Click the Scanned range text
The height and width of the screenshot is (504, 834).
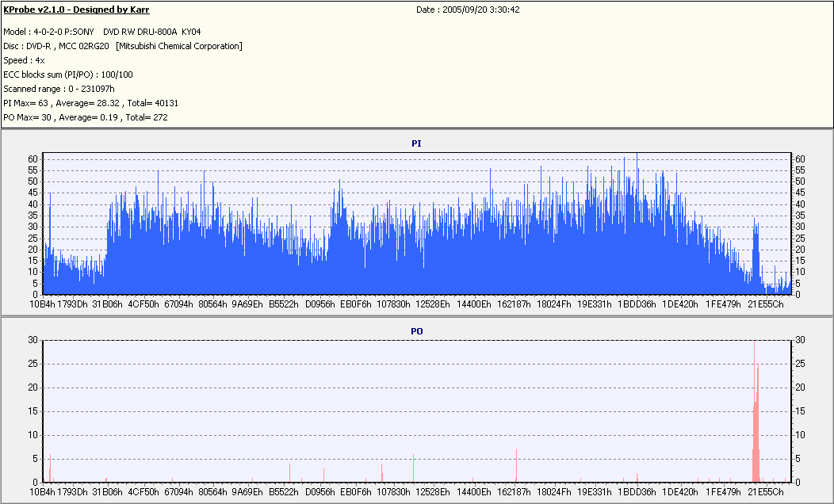[x=59, y=89]
